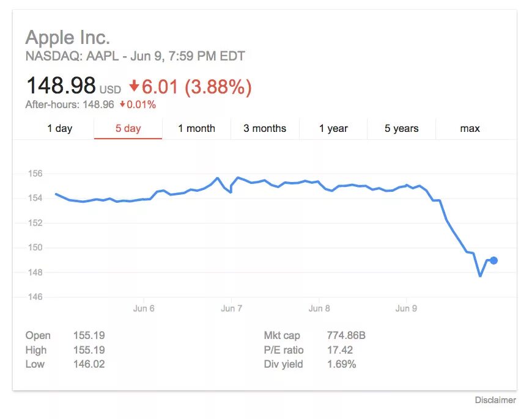Image resolution: width=532 pixels, height=419 pixels.
Task: Click the Jun 6 date marker
Action: tap(144, 308)
